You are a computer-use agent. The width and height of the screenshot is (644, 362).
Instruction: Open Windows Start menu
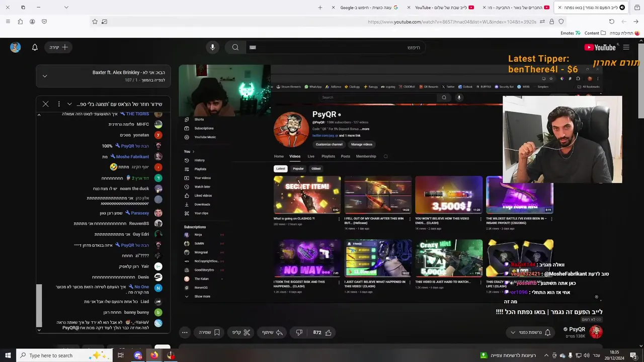(x=8, y=355)
